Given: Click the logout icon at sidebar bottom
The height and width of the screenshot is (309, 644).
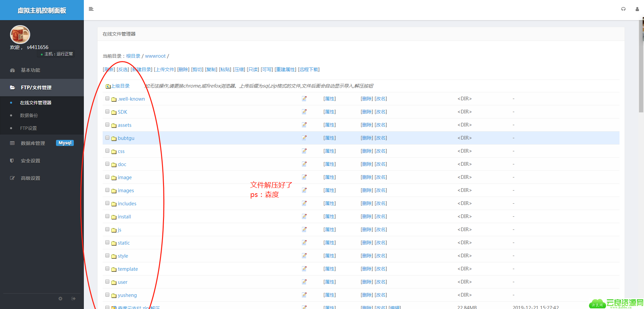Looking at the screenshot, I should pos(73,298).
